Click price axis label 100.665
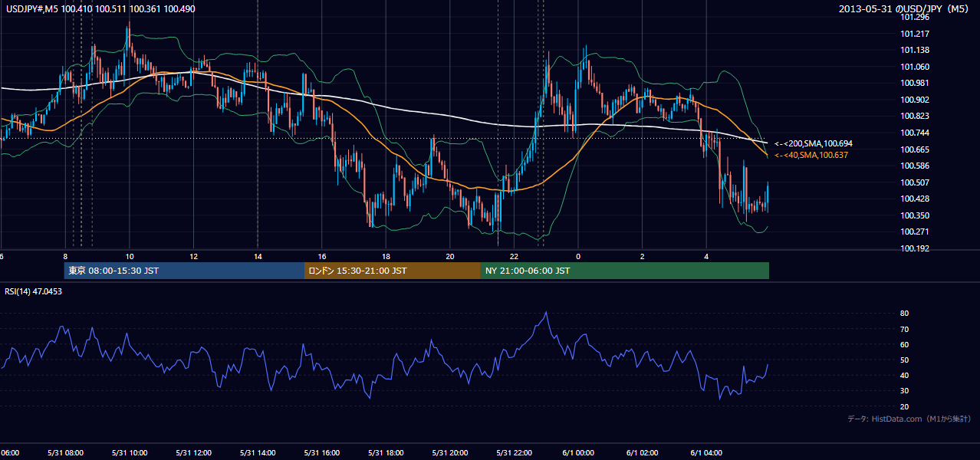Image resolution: width=980 pixels, height=460 pixels. tap(915, 149)
